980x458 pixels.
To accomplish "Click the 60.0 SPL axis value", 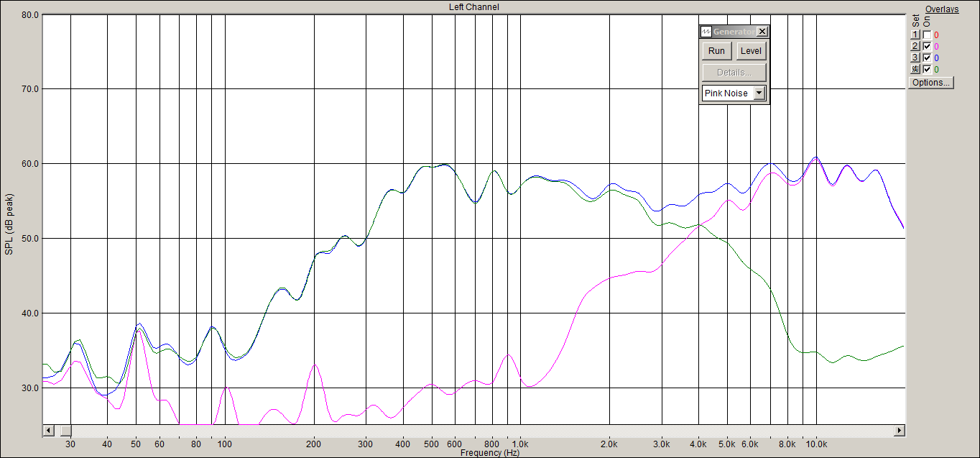I will coord(29,164).
